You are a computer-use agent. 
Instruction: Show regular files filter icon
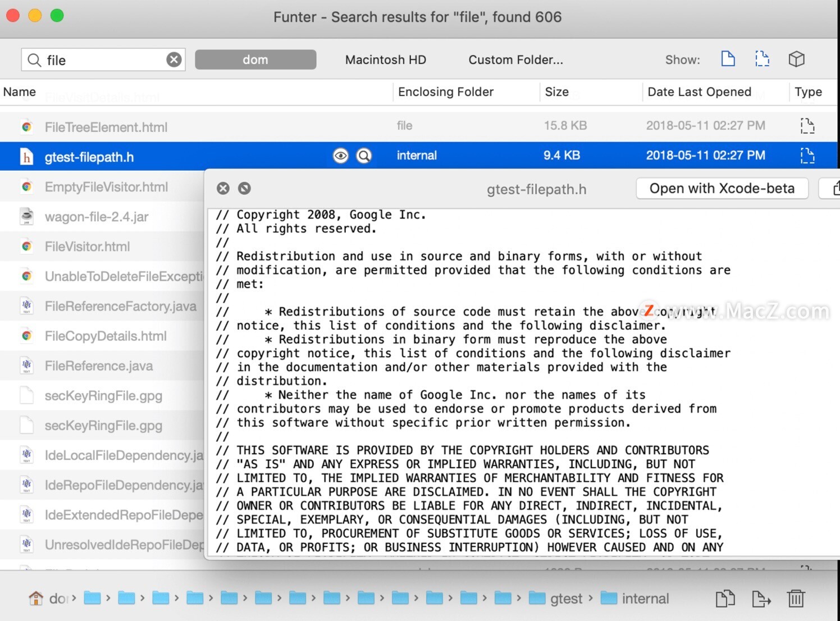(728, 59)
